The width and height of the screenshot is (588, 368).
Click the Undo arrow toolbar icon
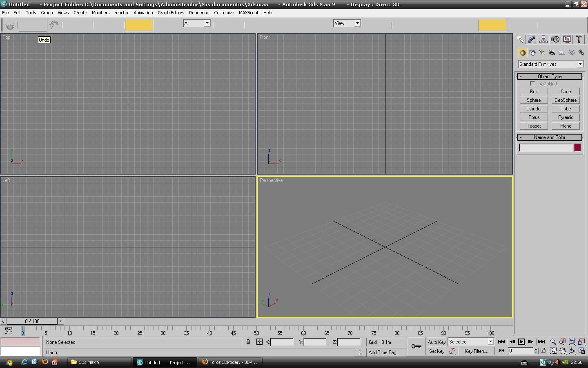point(54,25)
